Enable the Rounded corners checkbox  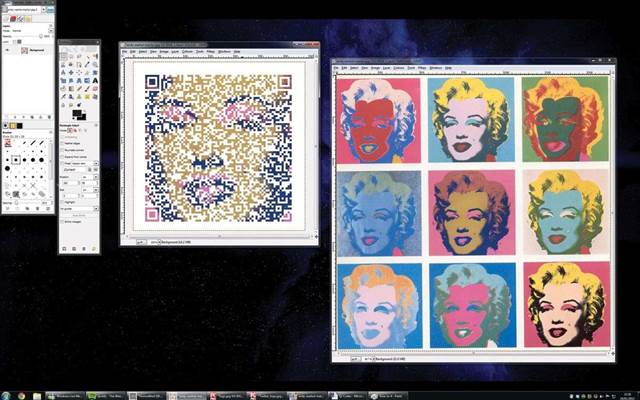pos(62,150)
